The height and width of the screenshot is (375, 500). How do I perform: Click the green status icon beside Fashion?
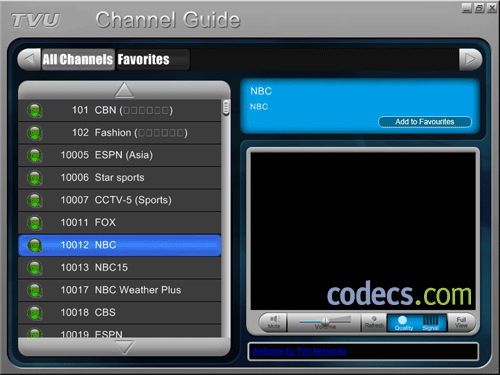[x=35, y=133]
